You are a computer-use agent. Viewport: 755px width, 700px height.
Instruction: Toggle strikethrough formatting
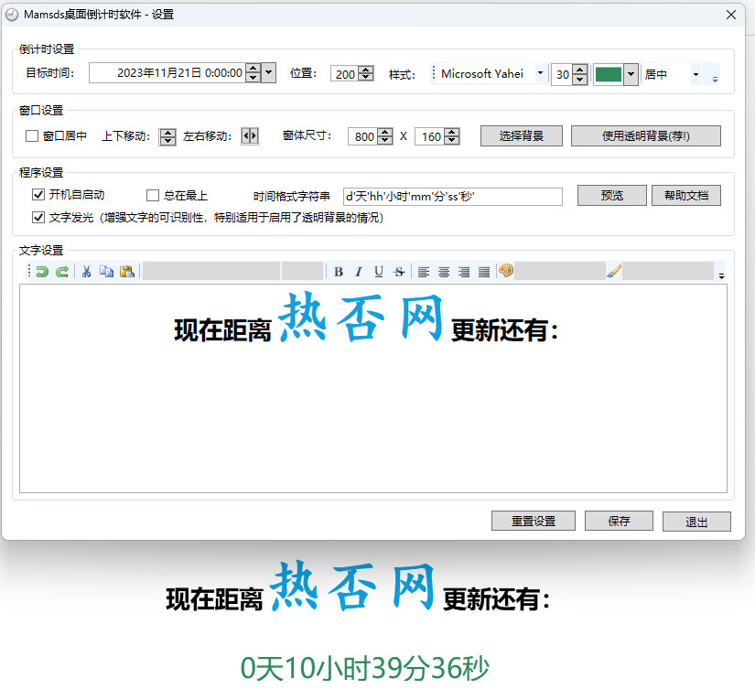399,272
